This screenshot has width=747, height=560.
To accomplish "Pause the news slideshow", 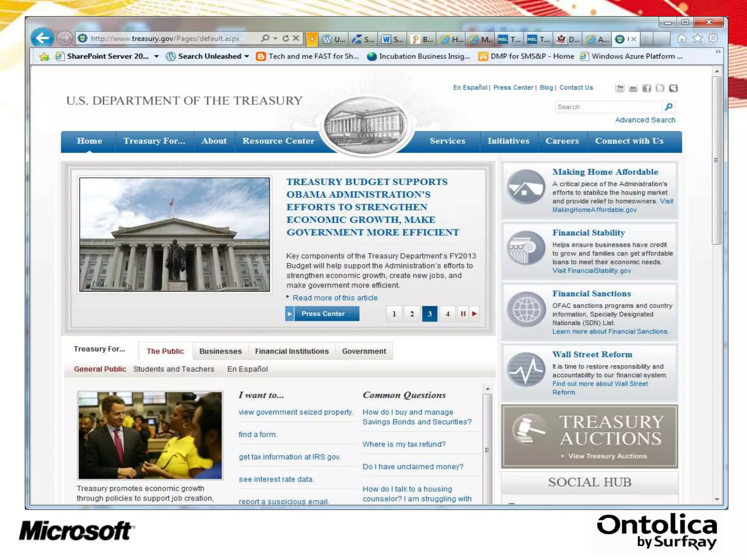I will [x=463, y=314].
